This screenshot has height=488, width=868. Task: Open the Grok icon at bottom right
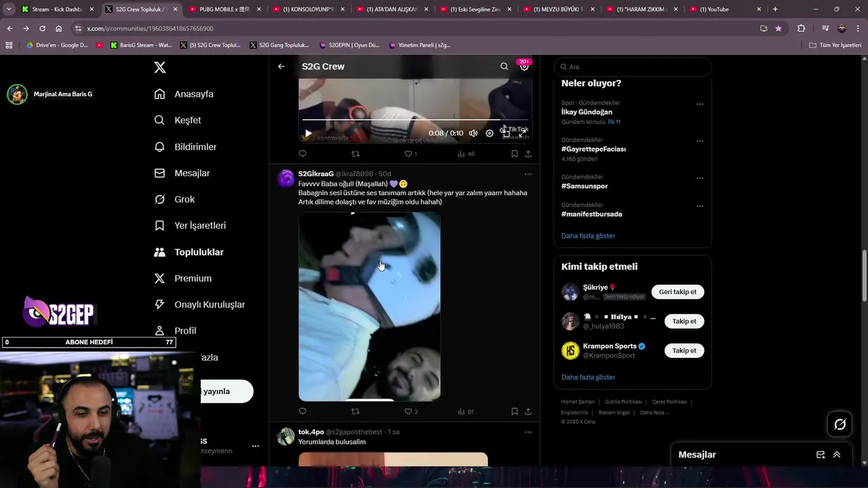[840, 424]
